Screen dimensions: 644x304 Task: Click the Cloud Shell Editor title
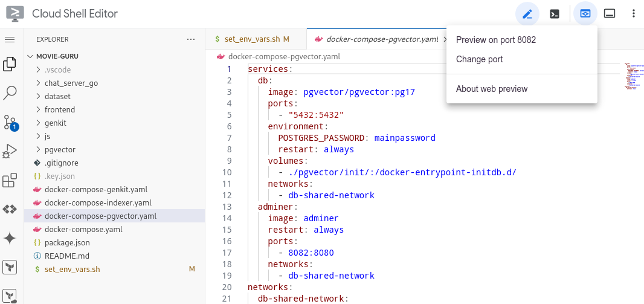click(75, 13)
